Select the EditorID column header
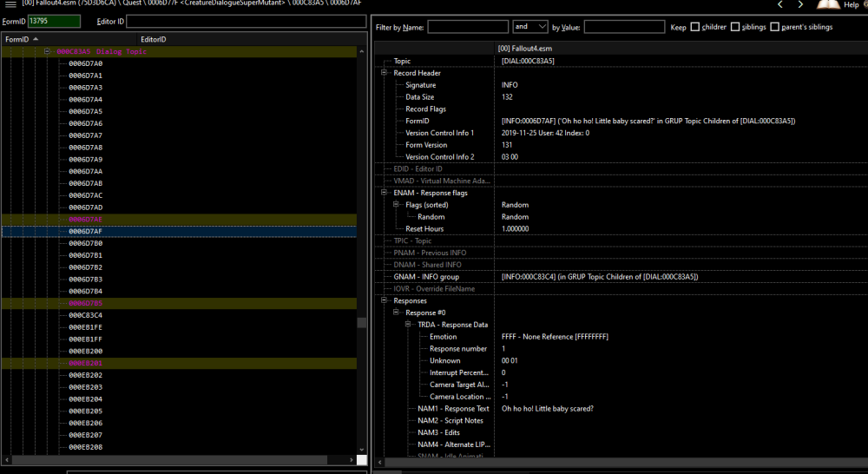This screenshot has width=868, height=474. click(x=154, y=39)
